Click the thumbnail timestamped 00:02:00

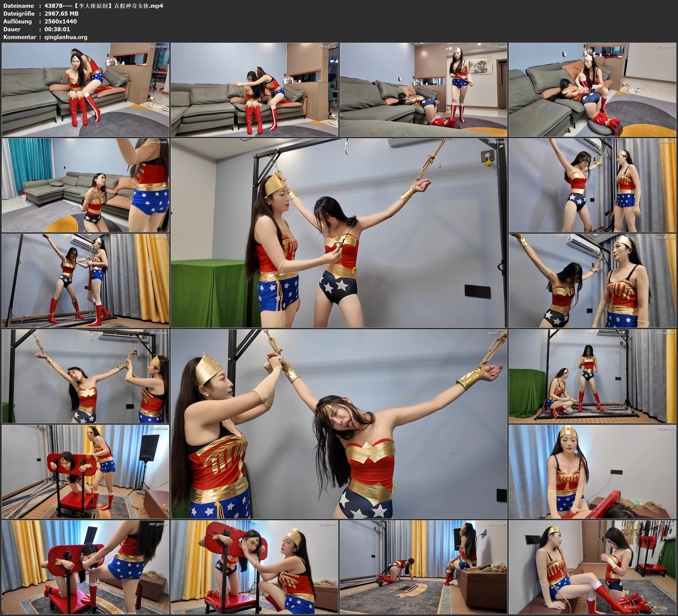(x=85, y=89)
